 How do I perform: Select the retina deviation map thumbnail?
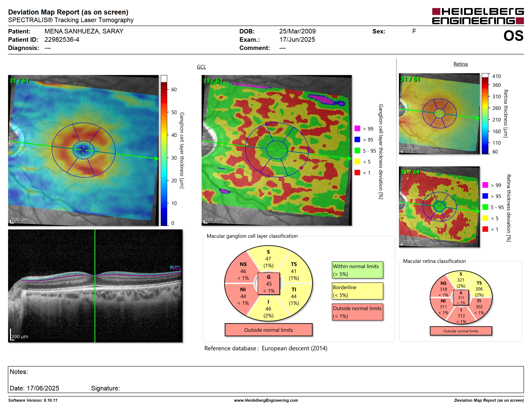439,207
